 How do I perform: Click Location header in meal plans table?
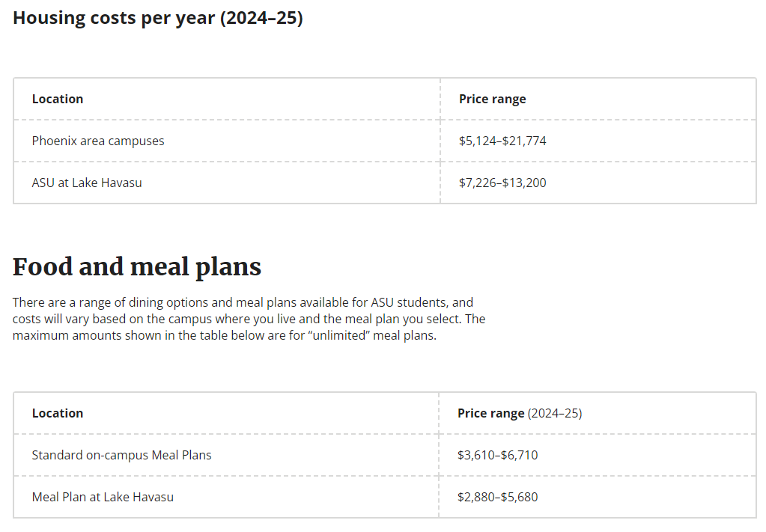click(x=58, y=413)
